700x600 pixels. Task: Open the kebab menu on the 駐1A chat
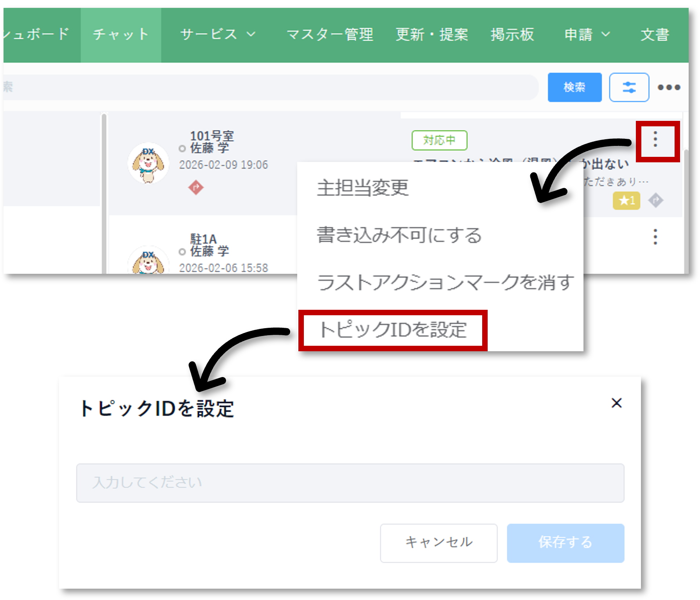[655, 237]
